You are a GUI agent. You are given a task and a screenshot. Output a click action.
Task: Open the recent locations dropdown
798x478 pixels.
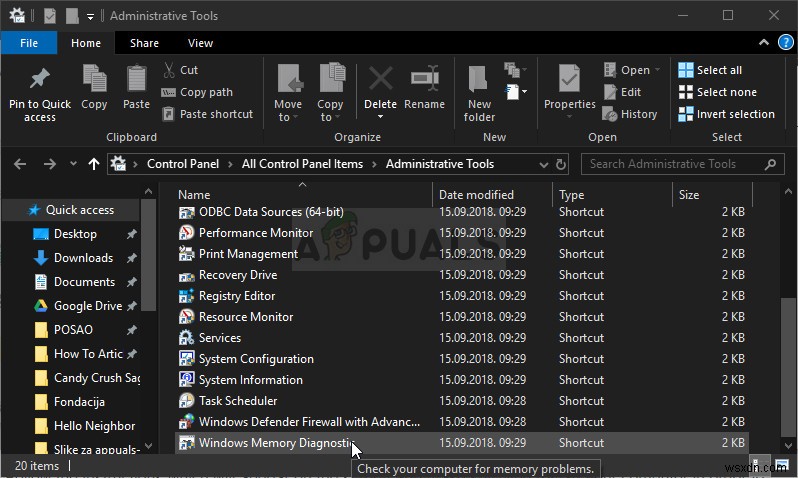[73, 164]
